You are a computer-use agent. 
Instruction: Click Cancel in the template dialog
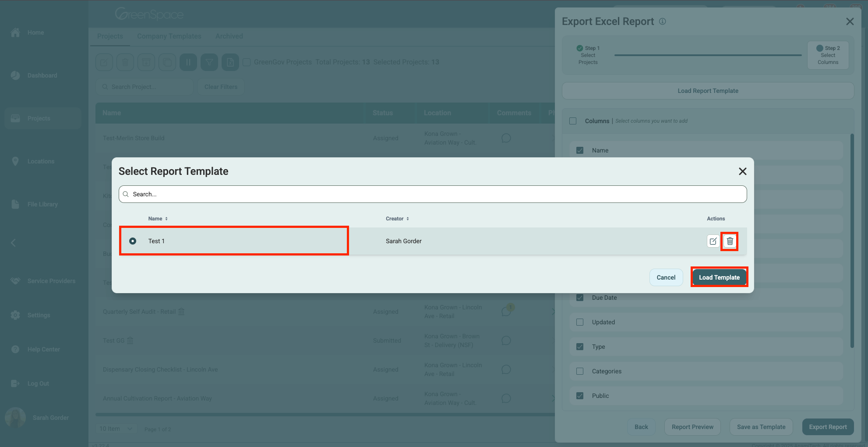coord(666,277)
